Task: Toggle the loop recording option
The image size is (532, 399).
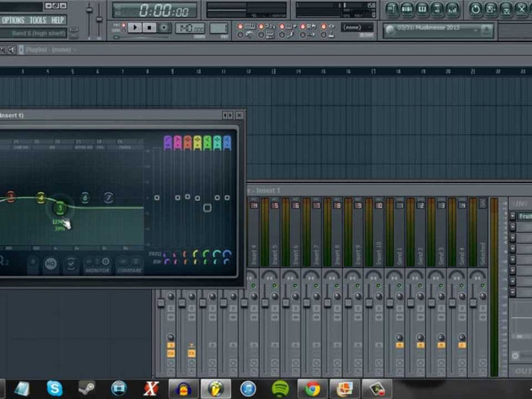Action: click(x=303, y=26)
